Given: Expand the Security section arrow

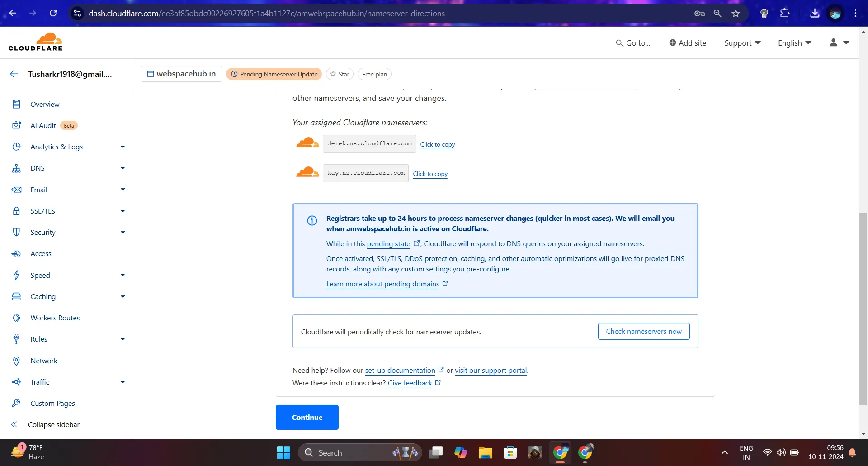Looking at the screenshot, I should (x=123, y=232).
